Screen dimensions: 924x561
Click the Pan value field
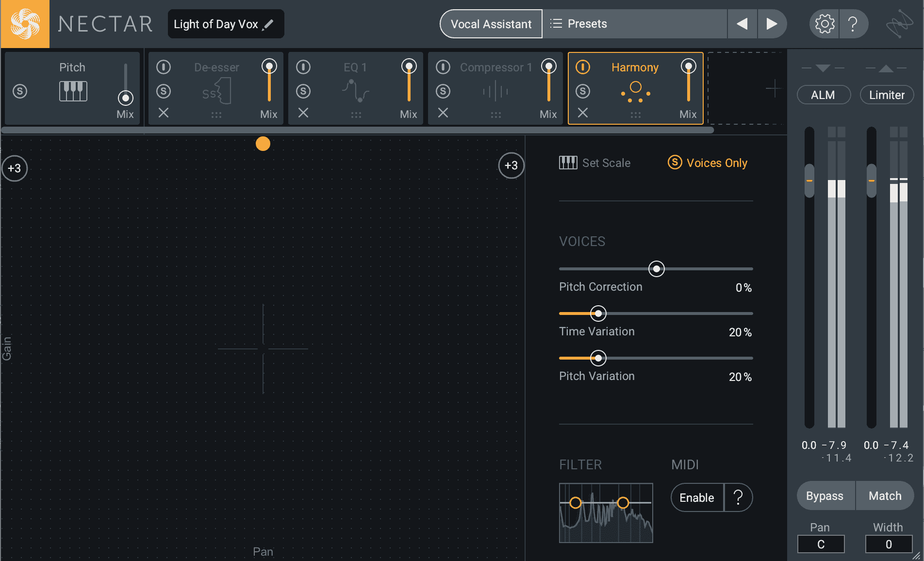821,544
